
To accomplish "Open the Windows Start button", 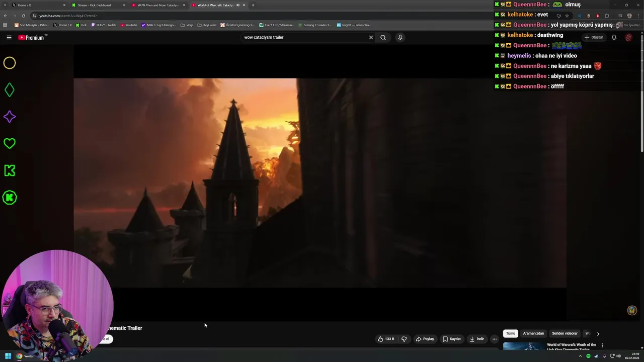I will (x=8, y=356).
